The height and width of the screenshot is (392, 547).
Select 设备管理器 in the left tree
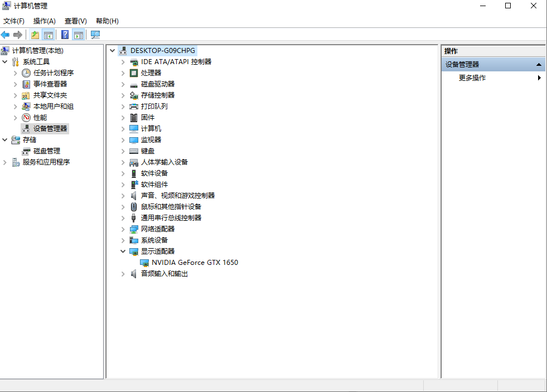tap(50, 129)
